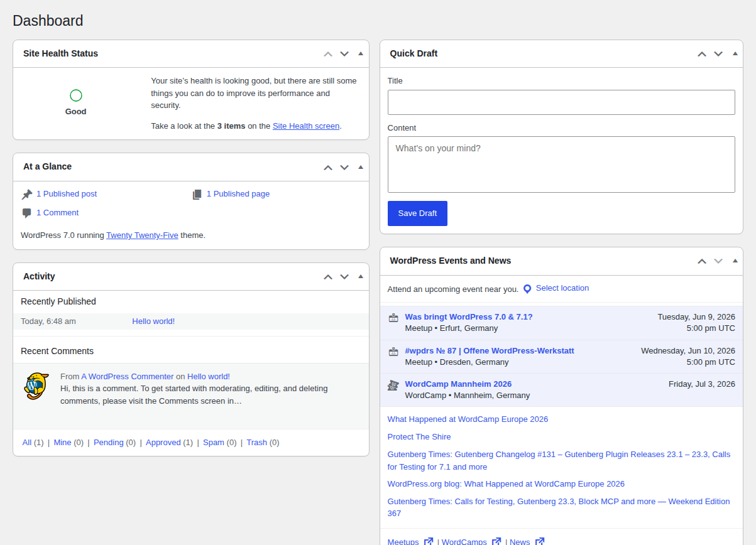
Task: Move Site Health Status widget up
Action: pos(328,54)
